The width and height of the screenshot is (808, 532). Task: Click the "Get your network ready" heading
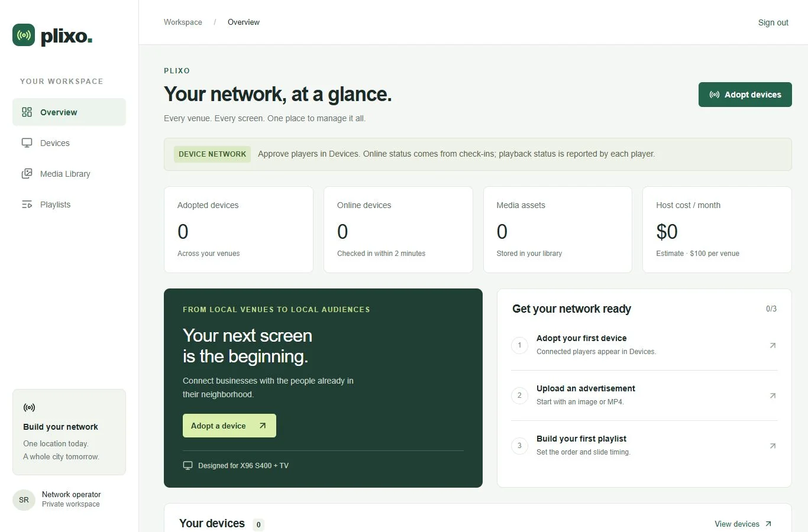(571, 309)
